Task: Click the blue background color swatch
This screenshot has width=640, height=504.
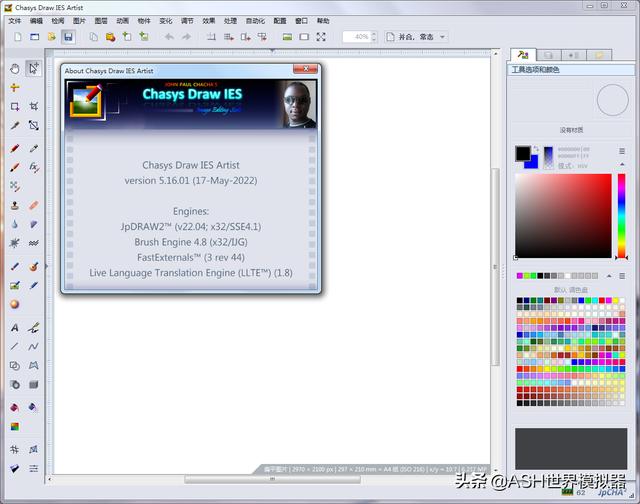Action: click(x=533, y=164)
